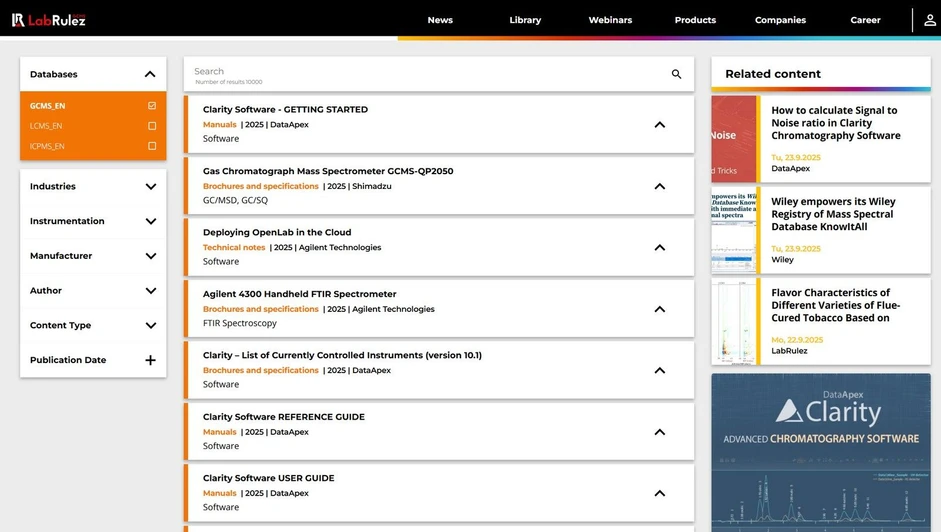Viewport: 941px width, 532px height.
Task: Enable the ICPMS_EN database checkbox
Action: tap(152, 146)
